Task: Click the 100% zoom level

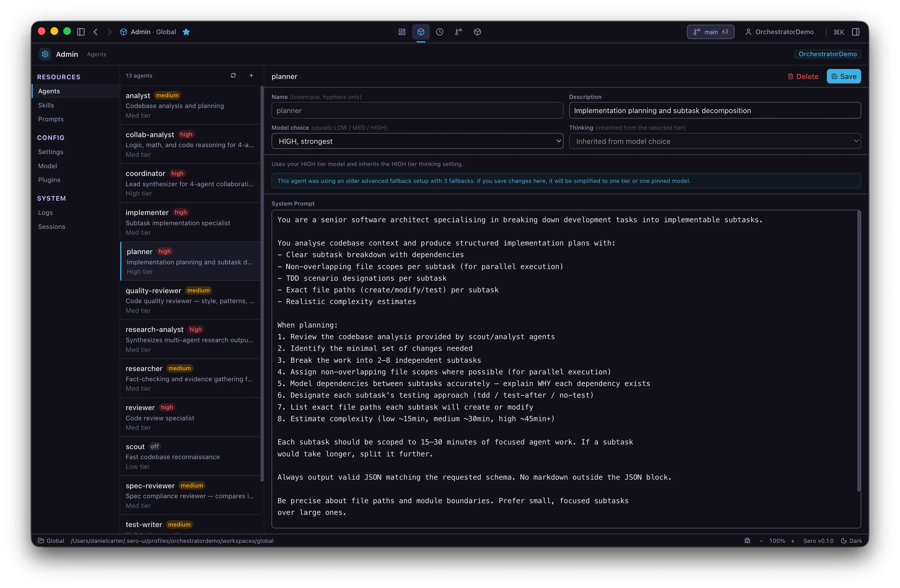Action: [x=777, y=541]
